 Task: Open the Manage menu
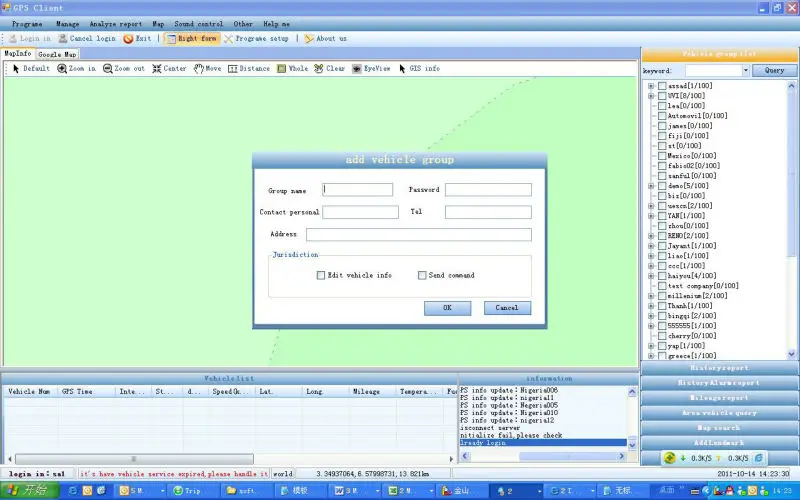tap(67, 24)
